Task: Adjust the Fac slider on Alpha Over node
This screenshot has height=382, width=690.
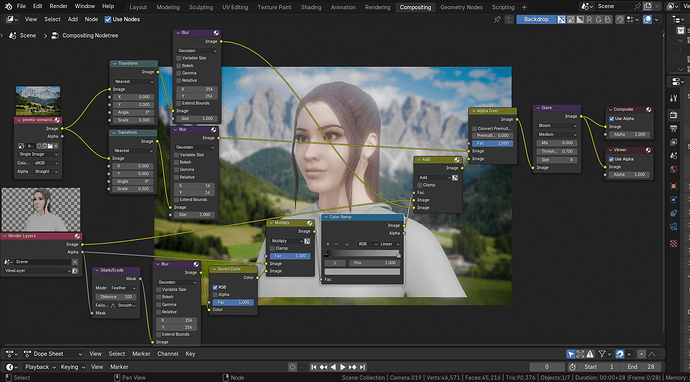Action: [x=492, y=143]
